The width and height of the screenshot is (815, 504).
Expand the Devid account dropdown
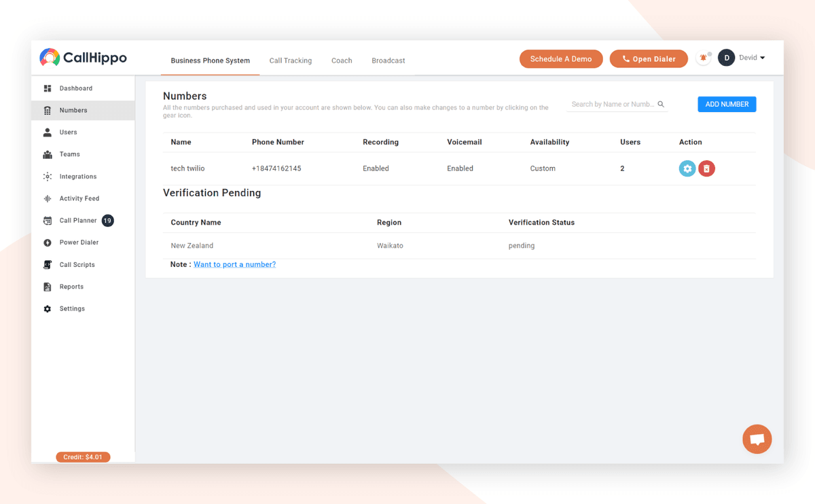[753, 58]
